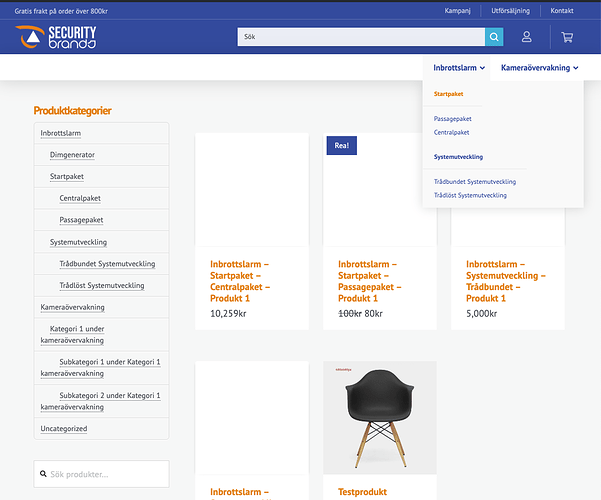Go to the Utförsäljning page
The height and width of the screenshot is (500, 601).
(513, 11)
